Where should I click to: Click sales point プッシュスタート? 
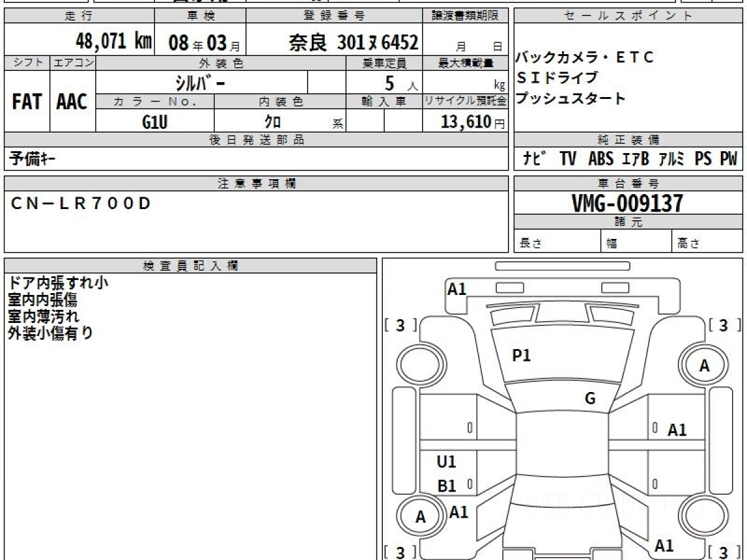(571, 98)
